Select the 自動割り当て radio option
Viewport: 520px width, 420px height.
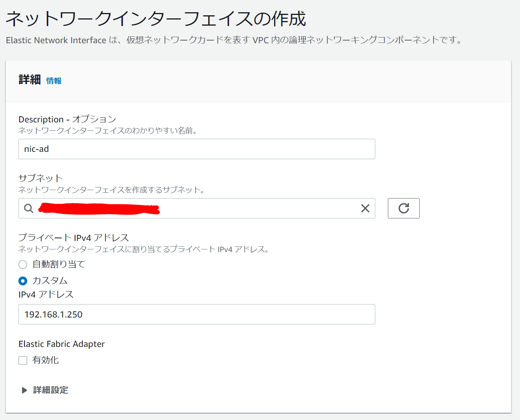pos(23,264)
